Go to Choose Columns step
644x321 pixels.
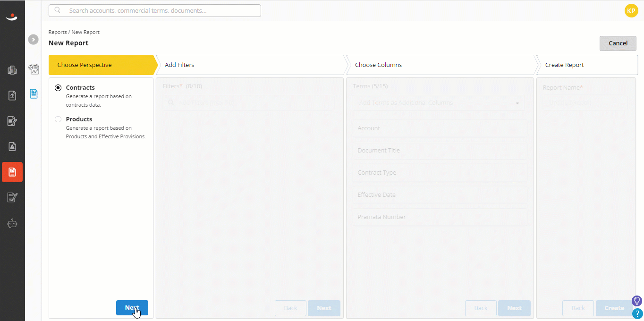pos(441,65)
